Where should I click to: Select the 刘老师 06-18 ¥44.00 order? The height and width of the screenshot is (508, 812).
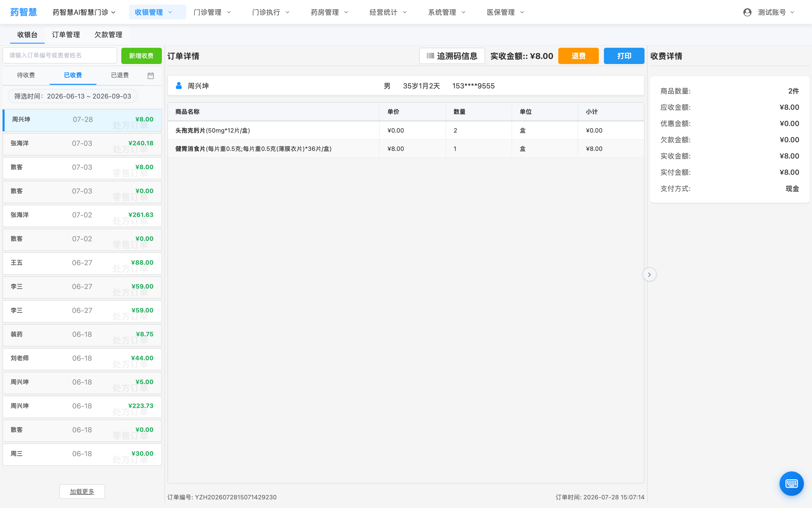point(82,359)
